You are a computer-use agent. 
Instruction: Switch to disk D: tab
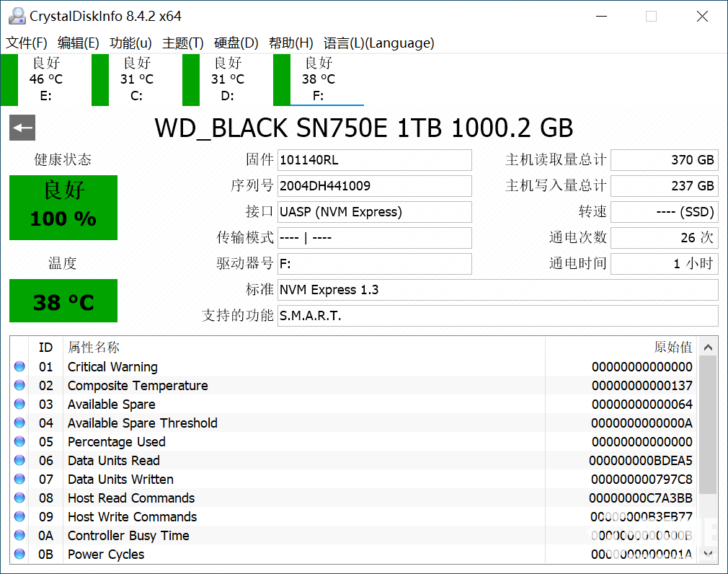click(x=228, y=79)
